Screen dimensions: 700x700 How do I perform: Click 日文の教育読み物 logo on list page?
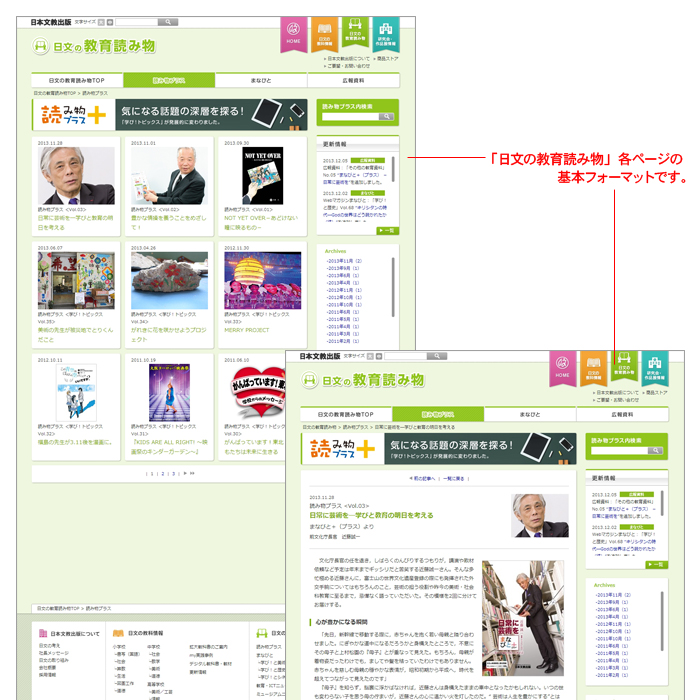[x=94, y=46]
